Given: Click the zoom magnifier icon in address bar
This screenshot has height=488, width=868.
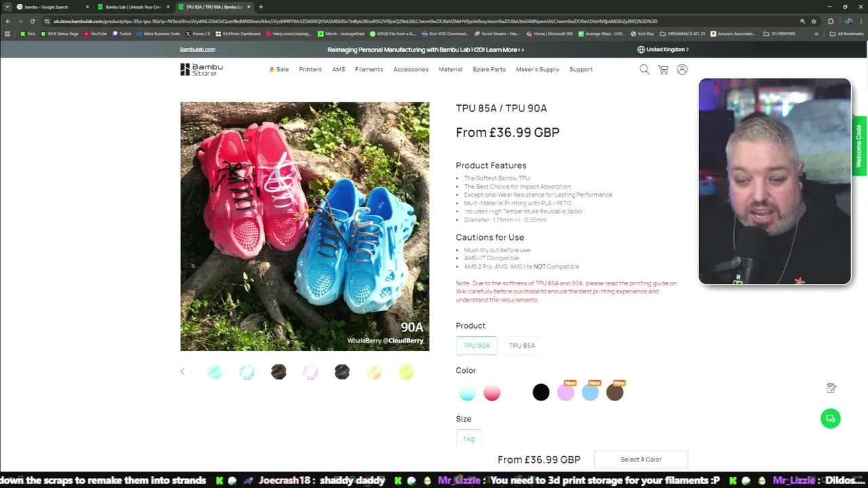Looking at the screenshot, I should point(802,21).
